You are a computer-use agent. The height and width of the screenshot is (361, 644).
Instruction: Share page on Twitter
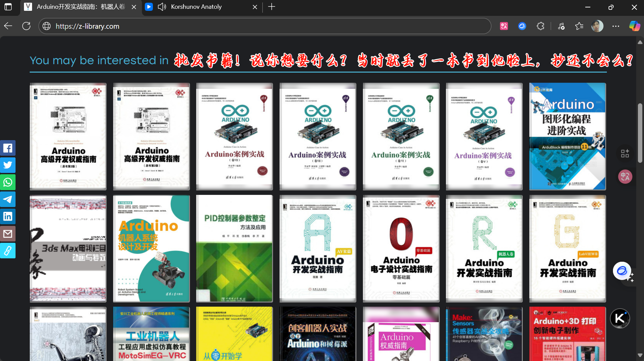click(x=8, y=165)
